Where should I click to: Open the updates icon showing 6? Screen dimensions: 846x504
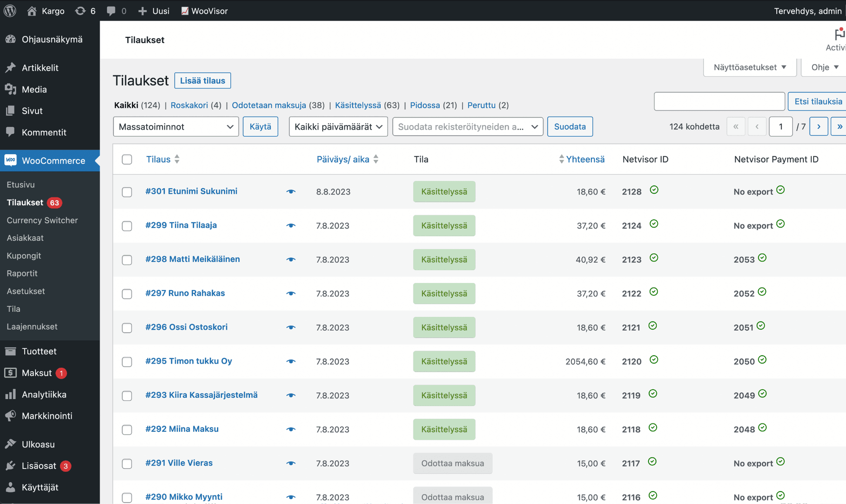click(81, 11)
